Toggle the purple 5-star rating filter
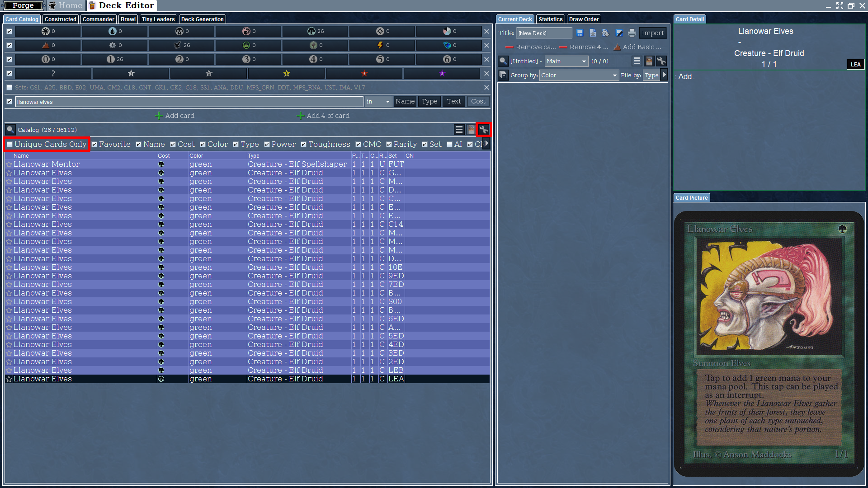 tap(442, 73)
